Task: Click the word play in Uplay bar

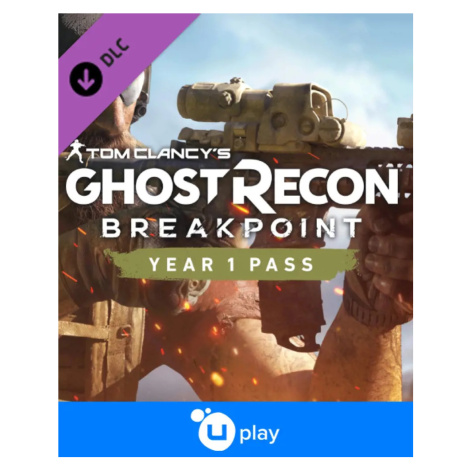Action: pyautogui.click(x=259, y=434)
